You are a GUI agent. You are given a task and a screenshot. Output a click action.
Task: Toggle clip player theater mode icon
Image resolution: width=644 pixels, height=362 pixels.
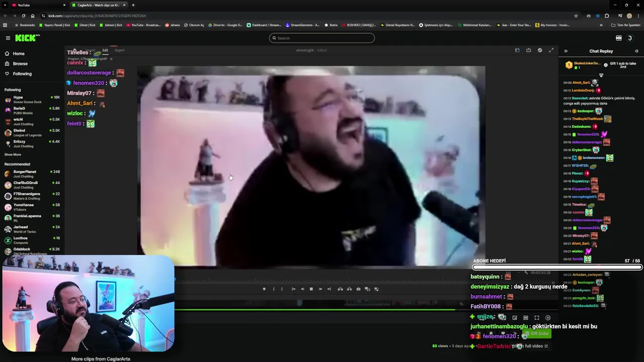[526, 318]
